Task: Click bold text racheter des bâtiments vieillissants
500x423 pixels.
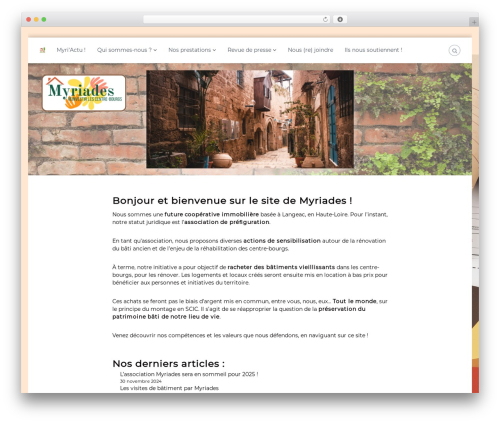Action: (281, 267)
